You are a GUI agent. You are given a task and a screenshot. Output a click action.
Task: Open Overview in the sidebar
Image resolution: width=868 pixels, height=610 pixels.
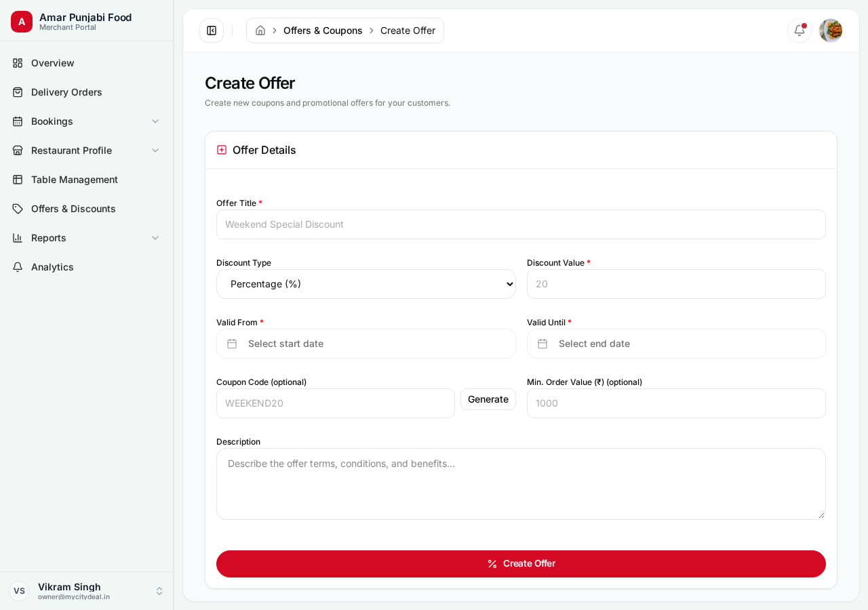click(x=87, y=63)
